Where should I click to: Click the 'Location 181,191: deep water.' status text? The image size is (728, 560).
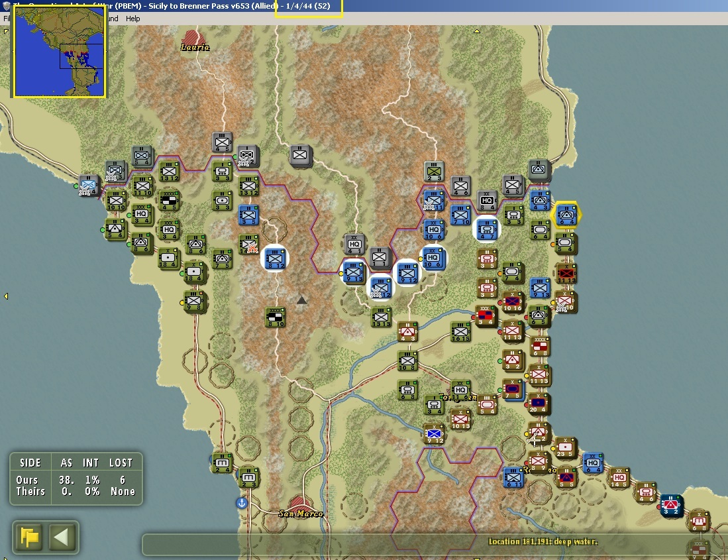pos(543,541)
